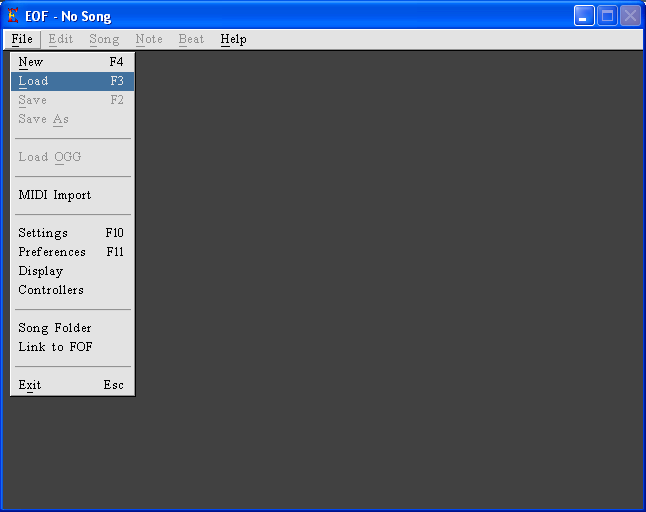646x512 pixels.
Task: Select Link to FOF option
Action: click(71, 347)
